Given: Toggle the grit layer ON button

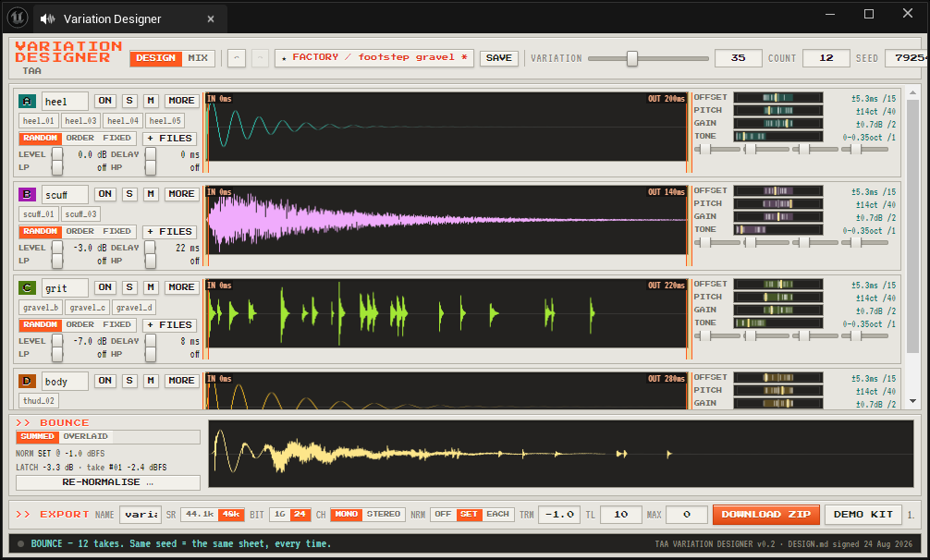Looking at the screenshot, I should click(x=105, y=287).
